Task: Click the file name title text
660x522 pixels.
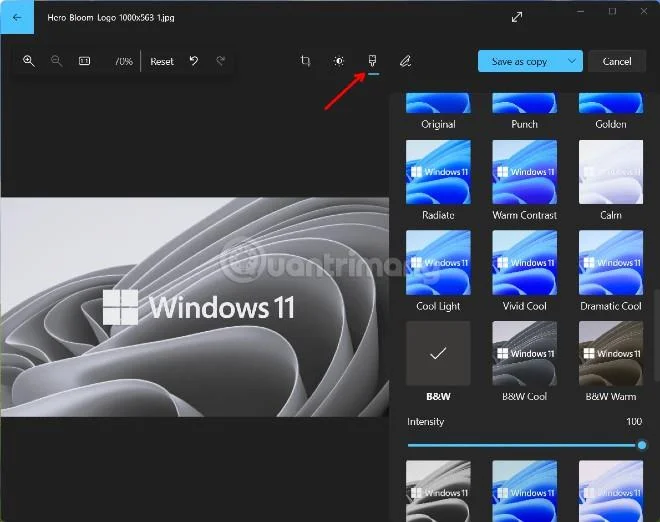Action: pyautogui.click(x=111, y=18)
